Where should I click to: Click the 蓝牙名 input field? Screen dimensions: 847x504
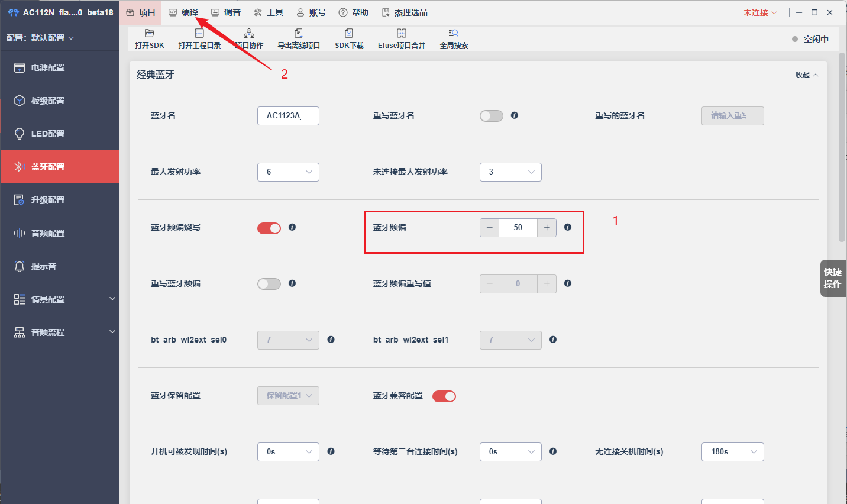pos(288,116)
